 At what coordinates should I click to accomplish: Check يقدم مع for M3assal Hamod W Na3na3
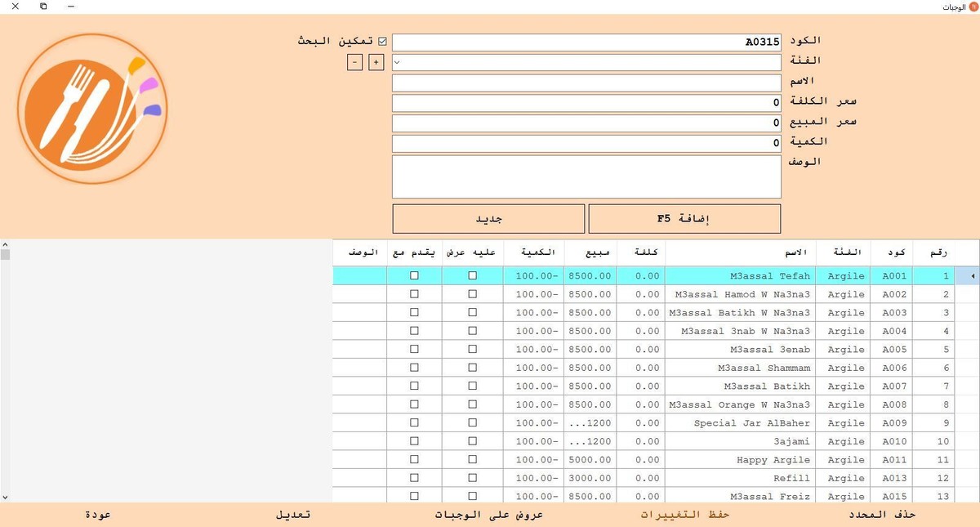point(414,294)
